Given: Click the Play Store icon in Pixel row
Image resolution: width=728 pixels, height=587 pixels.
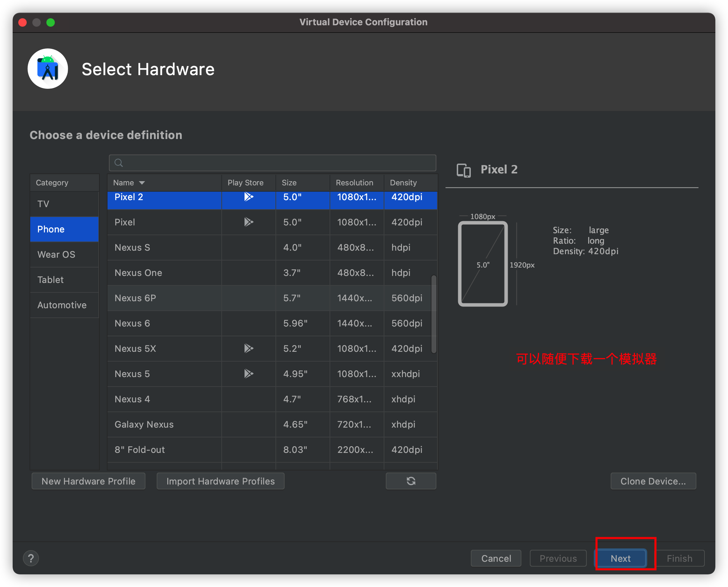Looking at the screenshot, I should [x=249, y=222].
